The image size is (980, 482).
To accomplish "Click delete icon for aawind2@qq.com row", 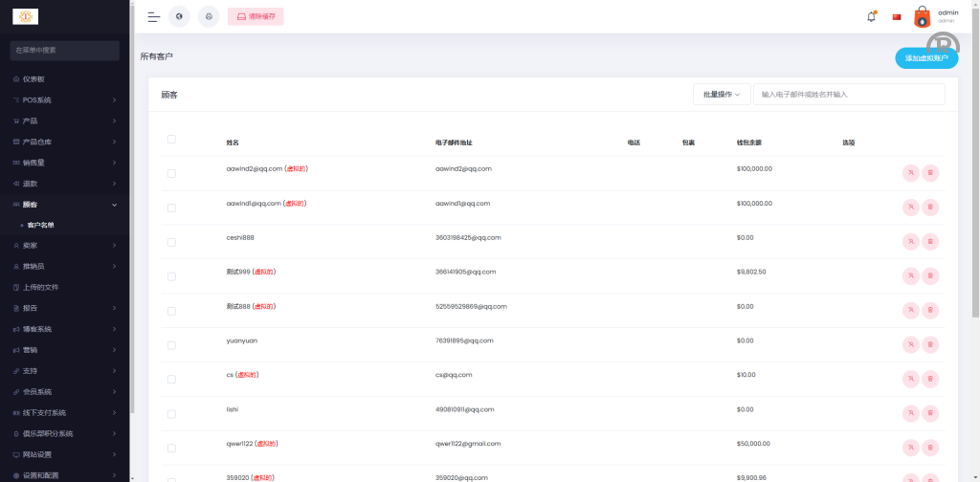I will pyautogui.click(x=930, y=173).
